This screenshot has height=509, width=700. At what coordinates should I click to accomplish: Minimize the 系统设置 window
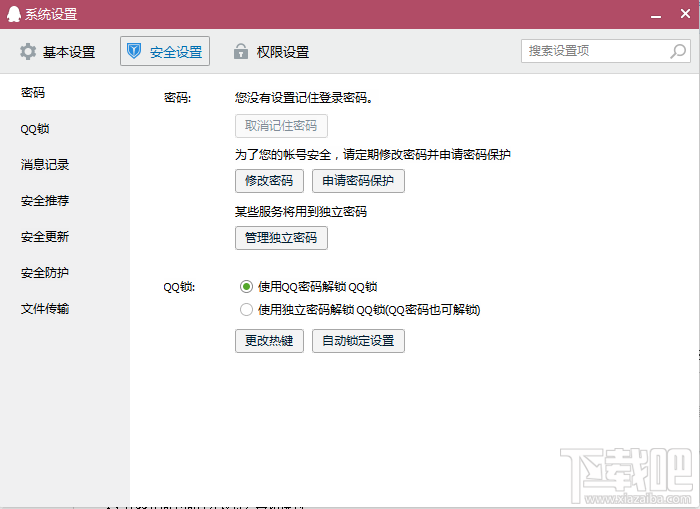(656, 15)
